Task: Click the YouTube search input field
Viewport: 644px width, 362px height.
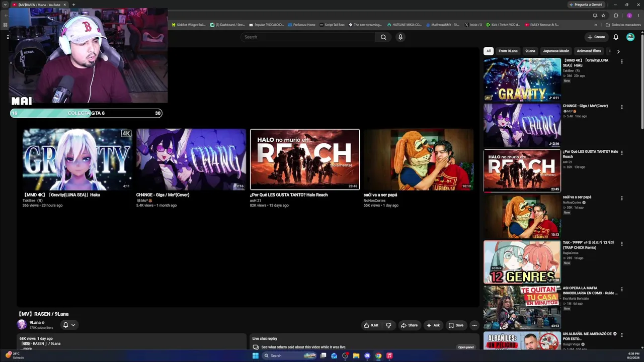Action: [x=308, y=37]
